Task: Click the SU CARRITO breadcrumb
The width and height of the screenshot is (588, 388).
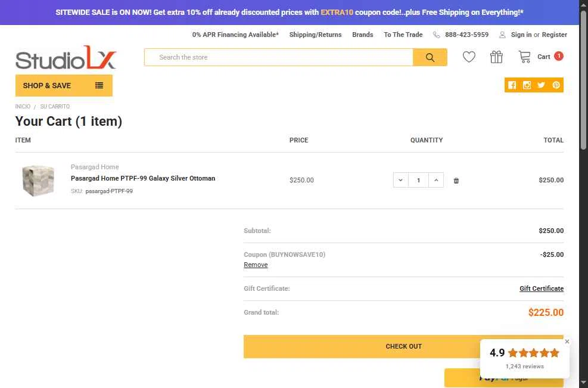Action: [55, 107]
